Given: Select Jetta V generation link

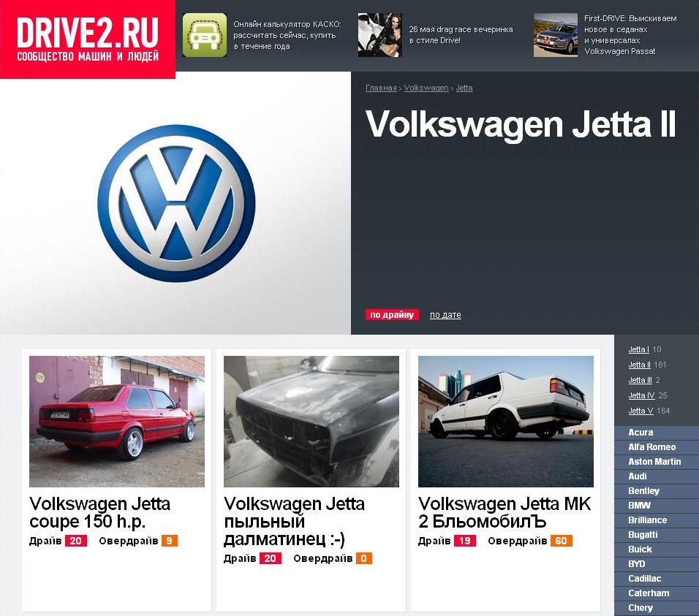Looking at the screenshot, I should [x=641, y=411].
